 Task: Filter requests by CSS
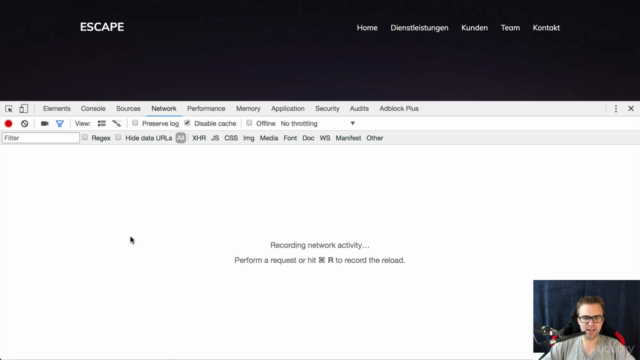(231, 138)
